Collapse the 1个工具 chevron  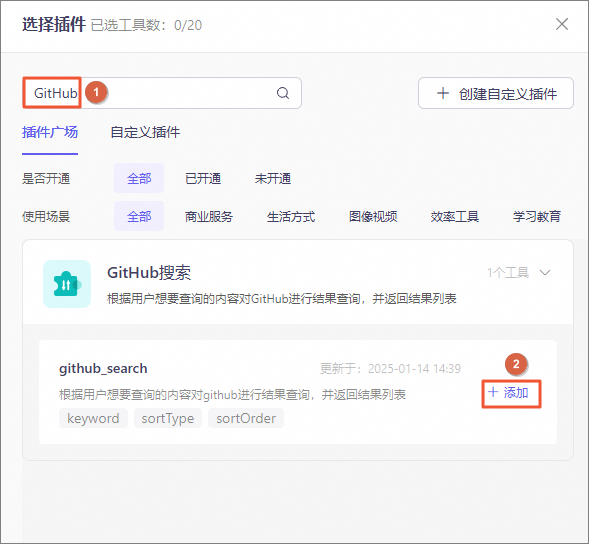[545, 272]
